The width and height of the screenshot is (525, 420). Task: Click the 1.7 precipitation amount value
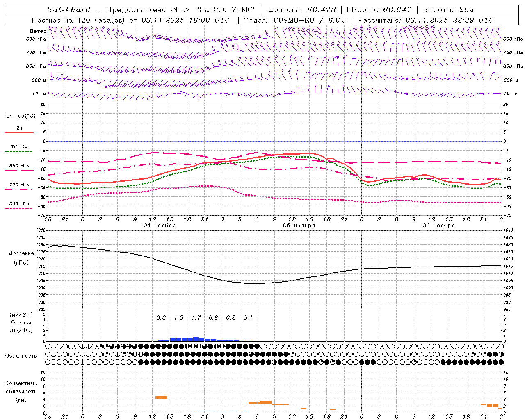tap(196, 318)
